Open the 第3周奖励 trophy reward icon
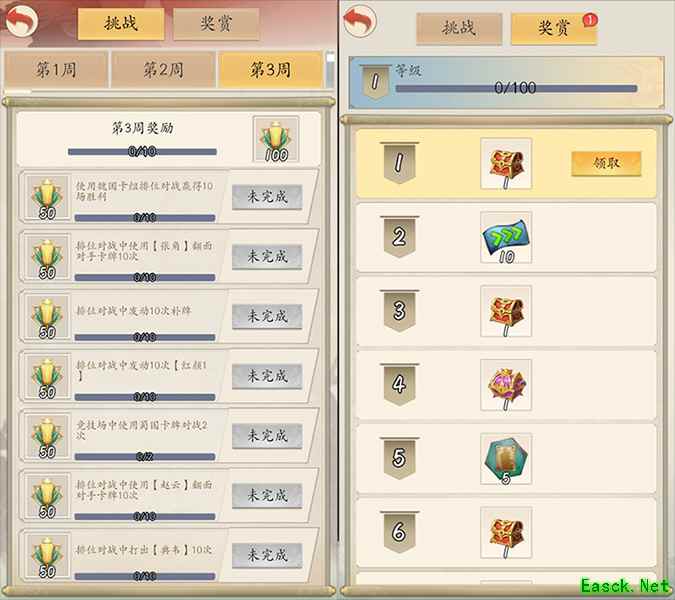 (276, 139)
